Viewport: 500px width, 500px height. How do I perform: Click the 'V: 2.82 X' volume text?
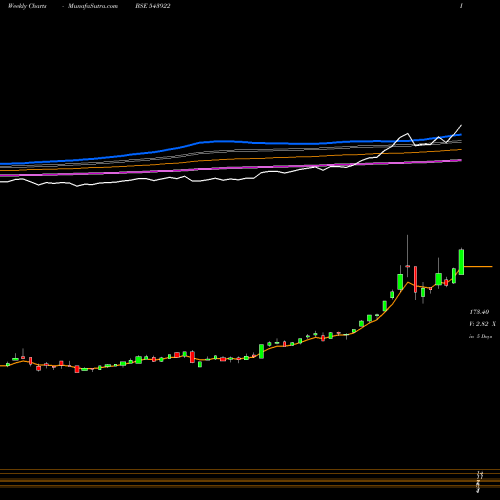click(482, 324)
